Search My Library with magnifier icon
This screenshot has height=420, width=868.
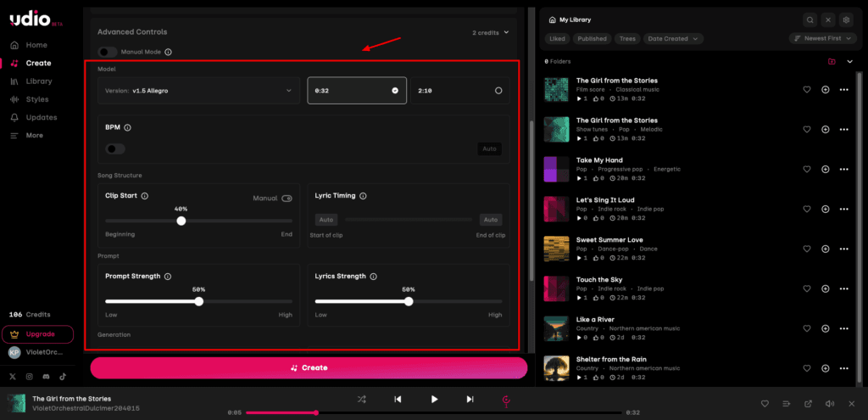(x=810, y=20)
